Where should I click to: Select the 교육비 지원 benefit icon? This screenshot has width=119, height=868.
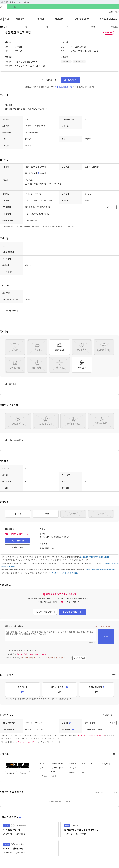pos(82,347)
